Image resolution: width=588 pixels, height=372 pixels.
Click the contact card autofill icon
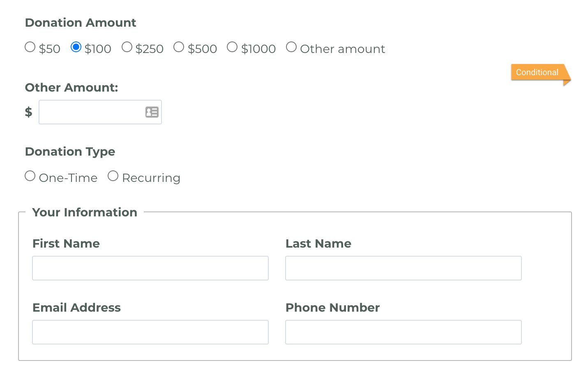tap(152, 112)
